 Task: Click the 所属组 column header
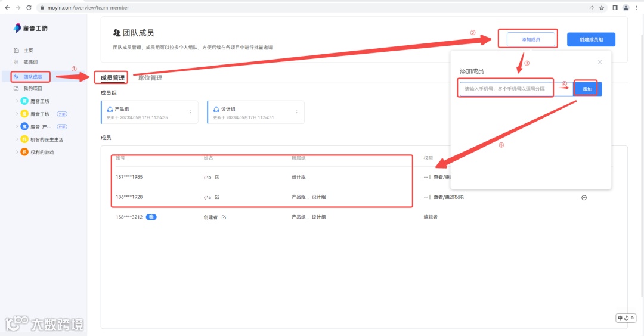pos(299,158)
